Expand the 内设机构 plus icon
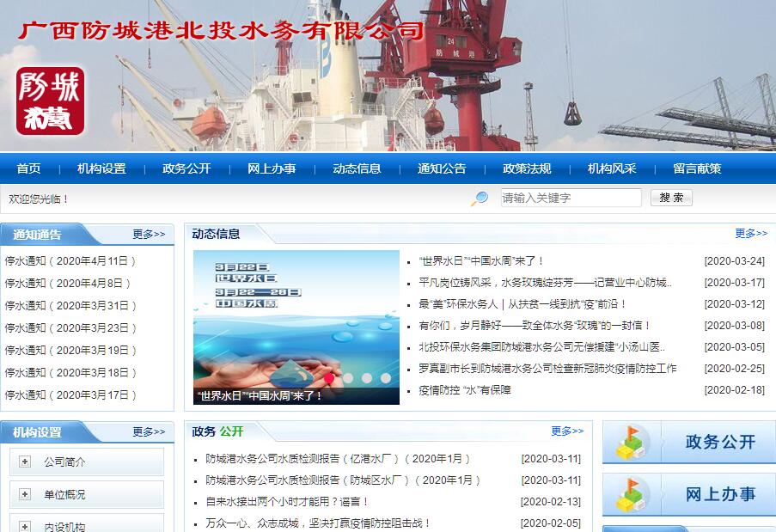Image resolution: width=776 pixels, height=532 pixels. coord(25,527)
